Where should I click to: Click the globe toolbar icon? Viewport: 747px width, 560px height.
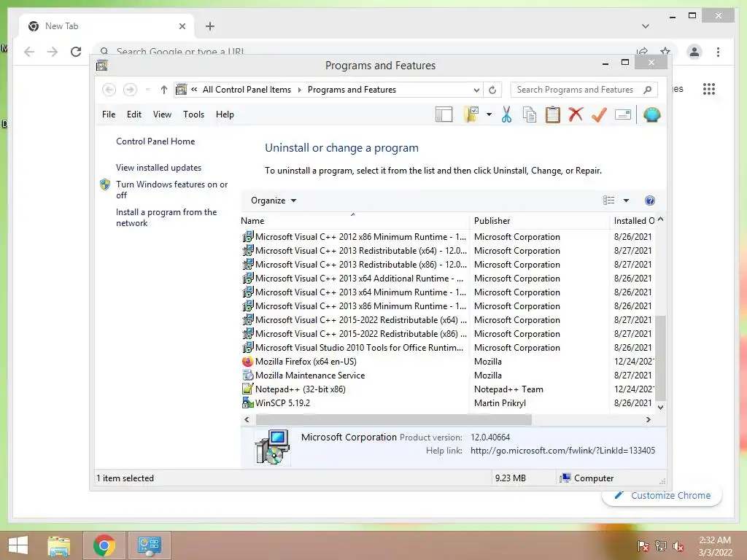651,114
